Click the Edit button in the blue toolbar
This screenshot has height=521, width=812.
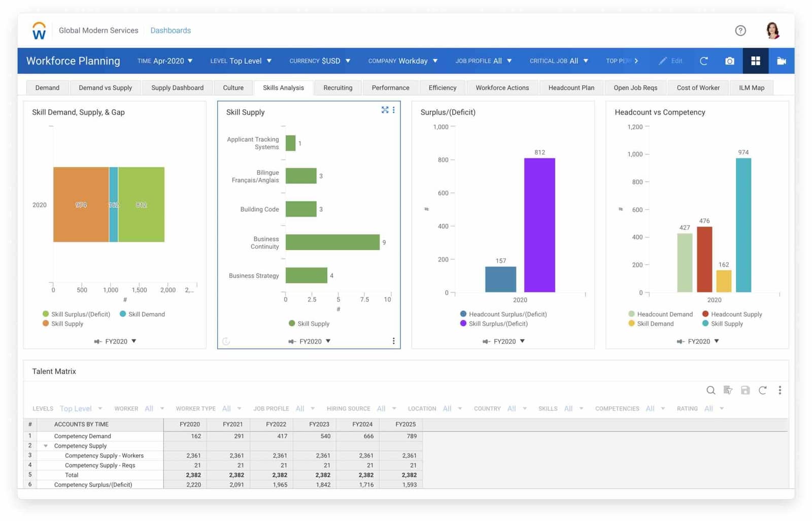671,61
